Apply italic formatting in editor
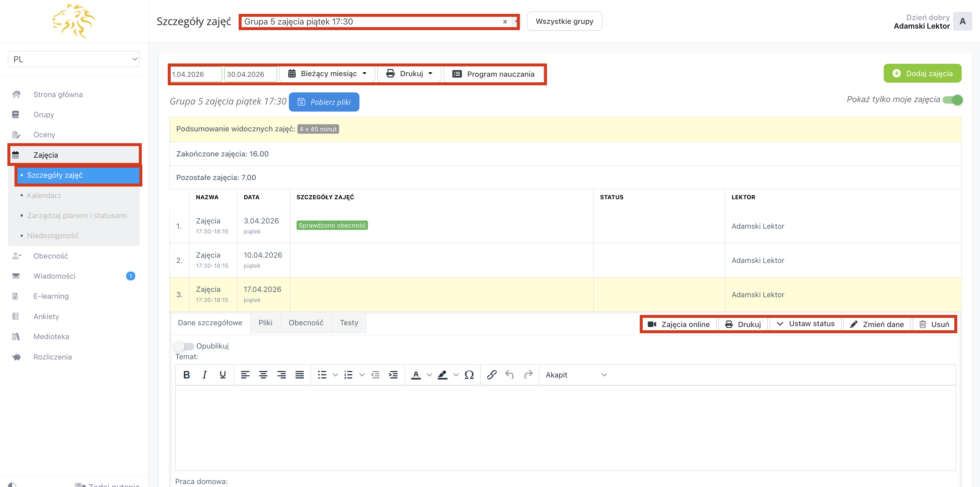Viewport: 980px width, 487px height. 205,375
